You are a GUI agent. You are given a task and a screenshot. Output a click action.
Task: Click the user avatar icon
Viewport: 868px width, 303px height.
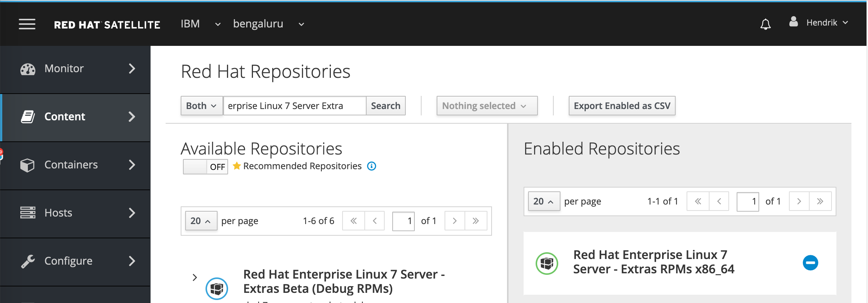point(793,22)
